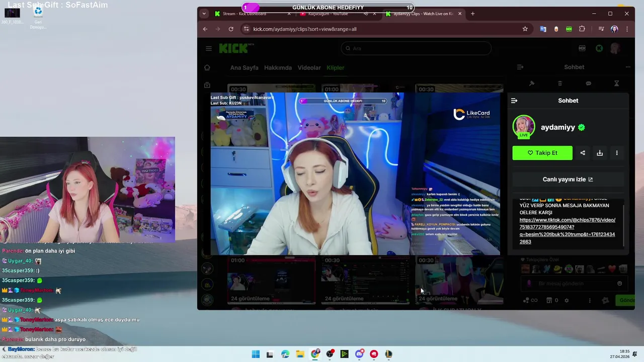Open File Explorer from the taskbar
This screenshot has width=644, height=362.
point(300,354)
